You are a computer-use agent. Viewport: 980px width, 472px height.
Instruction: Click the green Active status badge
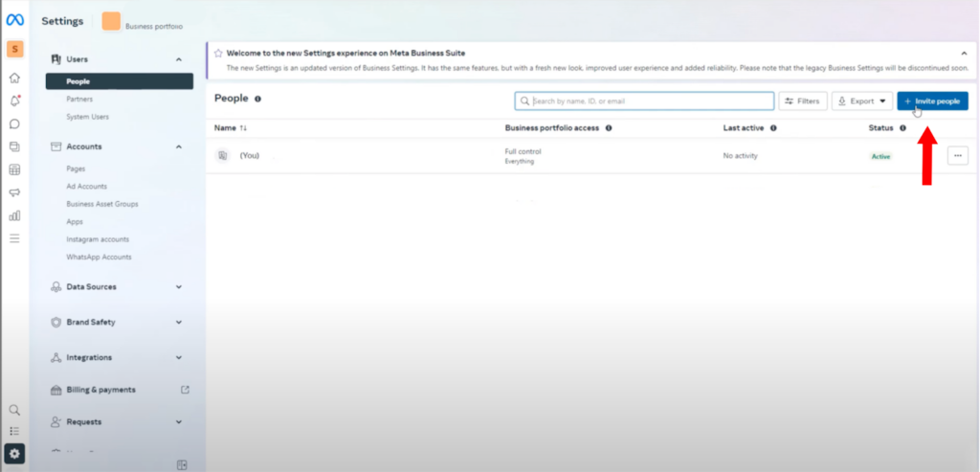pos(880,156)
